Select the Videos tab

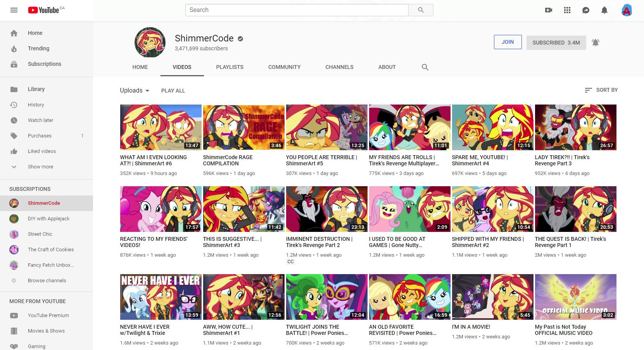coord(182,67)
